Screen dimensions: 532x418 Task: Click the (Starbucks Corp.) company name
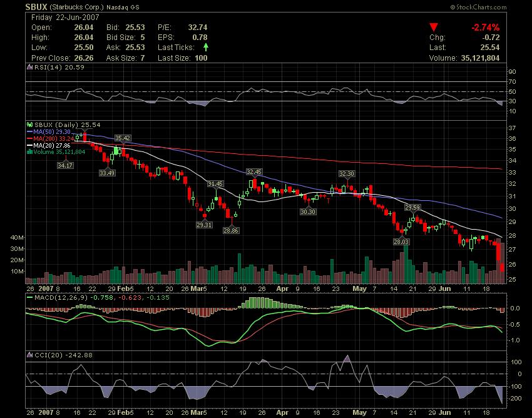tap(77, 7)
